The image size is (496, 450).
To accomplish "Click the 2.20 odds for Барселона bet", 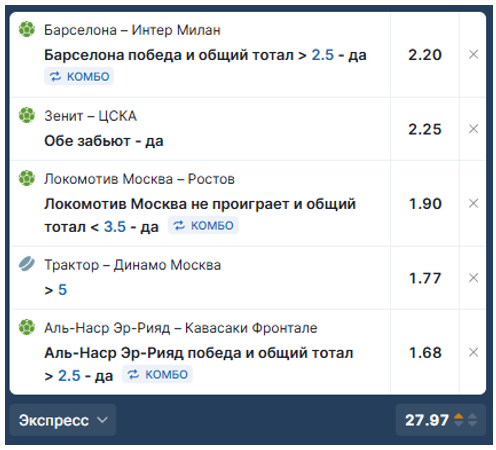I will (425, 55).
